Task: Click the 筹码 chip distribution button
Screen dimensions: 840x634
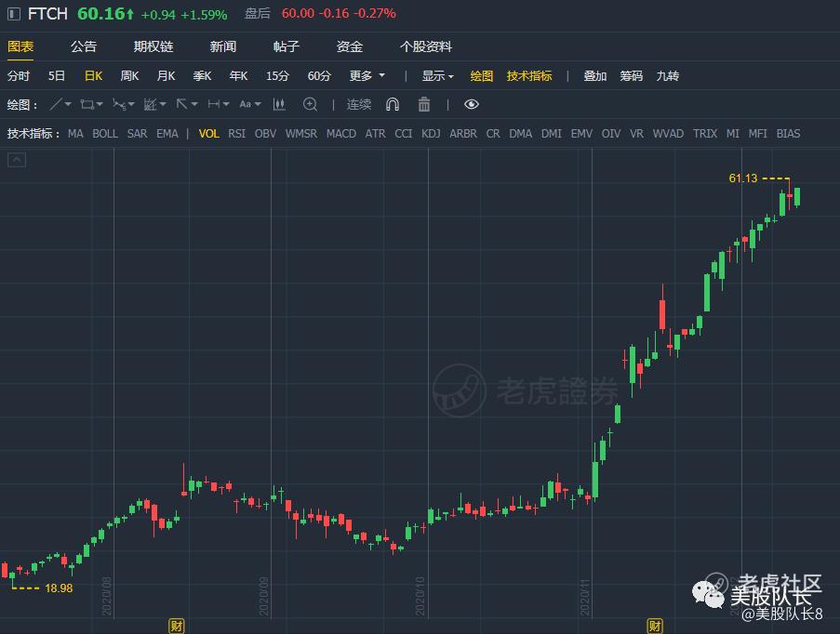Action: (631, 75)
